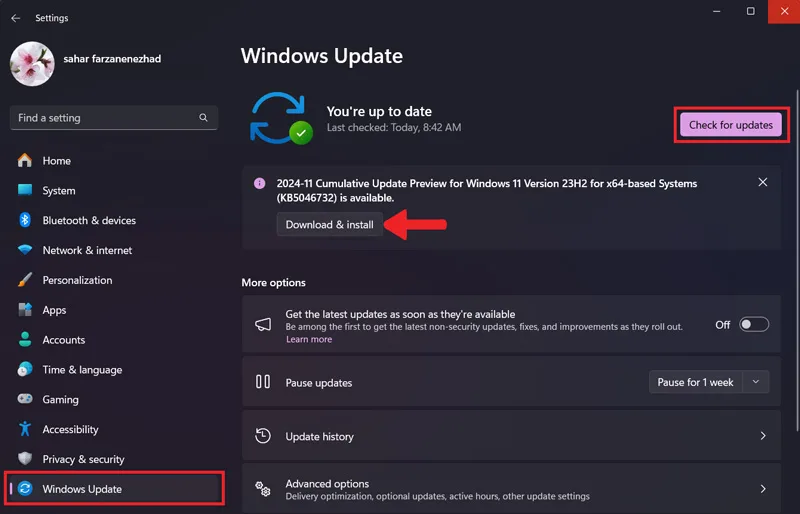This screenshot has height=514, width=800.
Task: Click the Privacy & security shield icon
Action: tap(24, 458)
